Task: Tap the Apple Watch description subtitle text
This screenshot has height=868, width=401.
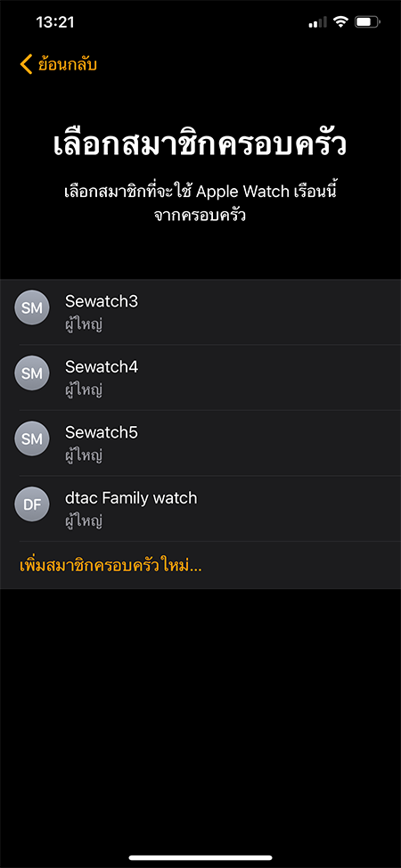Action: pyautogui.click(x=200, y=203)
